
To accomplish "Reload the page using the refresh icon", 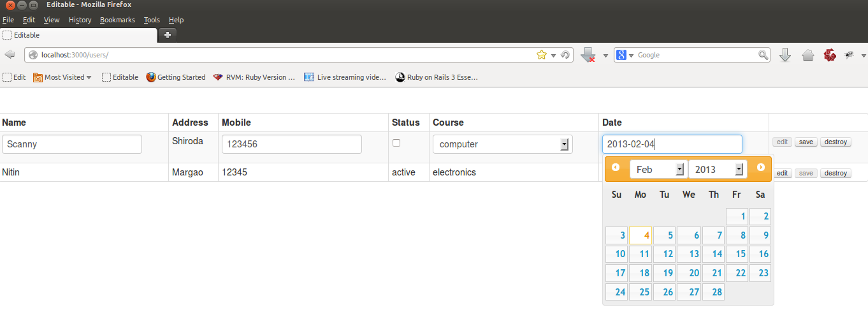I will (x=565, y=55).
